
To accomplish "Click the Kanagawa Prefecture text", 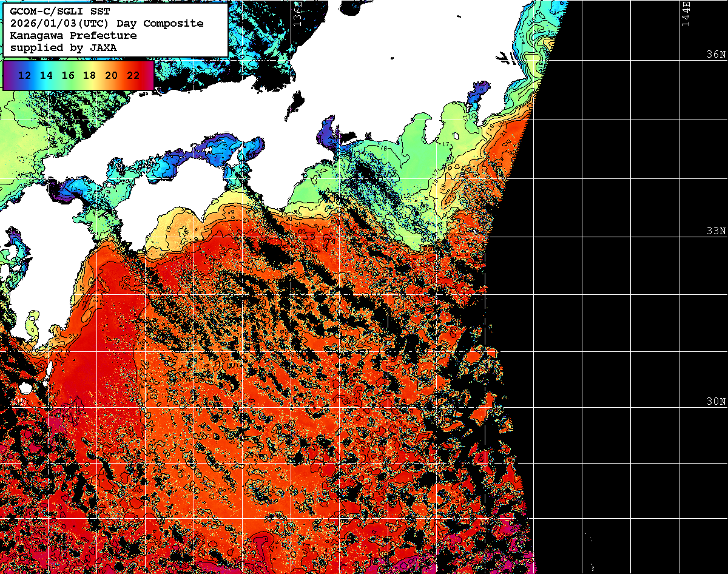I will (73, 36).
